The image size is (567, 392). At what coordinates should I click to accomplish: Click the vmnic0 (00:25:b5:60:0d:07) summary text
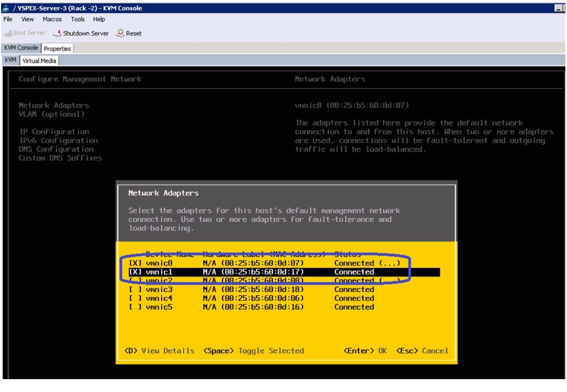click(x=352, y=105)
